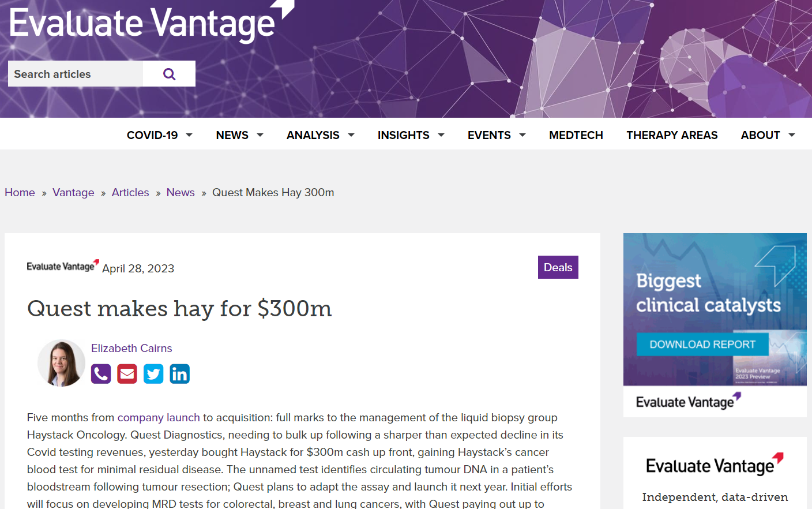The image size is (812, 509).
Task: Email the author via envelope icon
Action: (x=127, y=374)
